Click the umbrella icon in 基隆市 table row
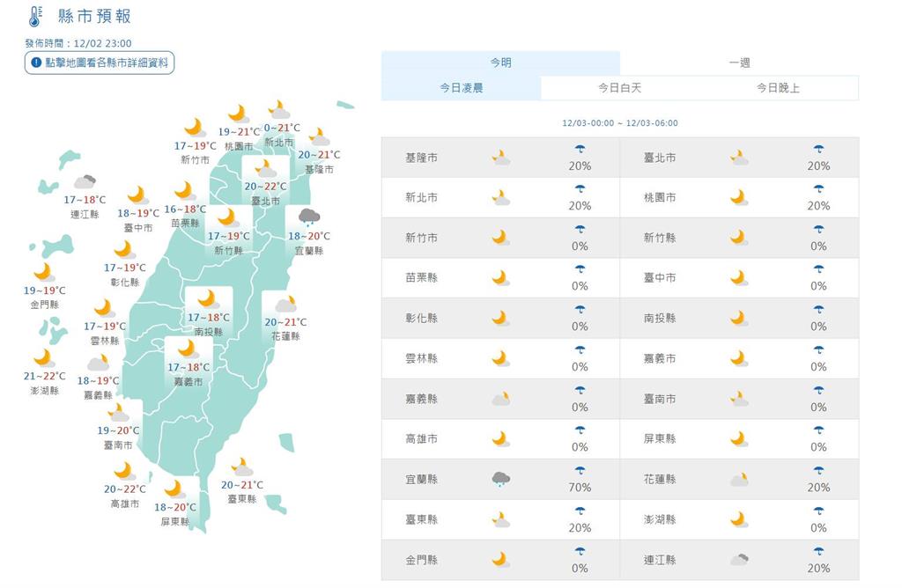Image resolution: width=902 pixels, height=588 pixels. coord(580,151)
